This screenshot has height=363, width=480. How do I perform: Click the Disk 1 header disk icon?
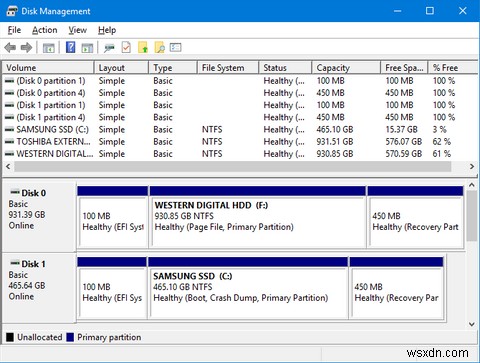tap(15, 263)
